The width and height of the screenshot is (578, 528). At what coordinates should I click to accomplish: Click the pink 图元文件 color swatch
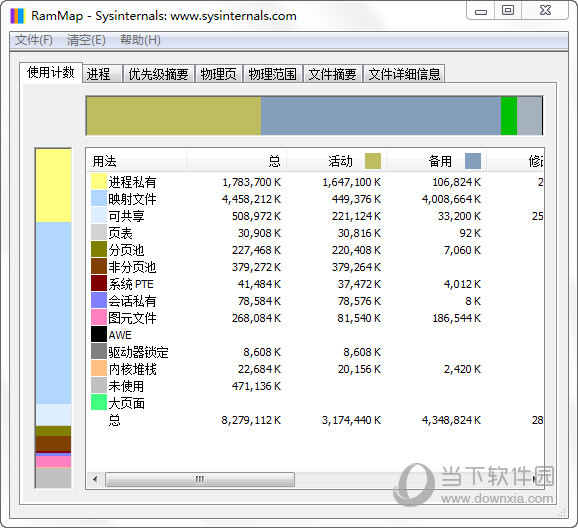pos(99,317)
